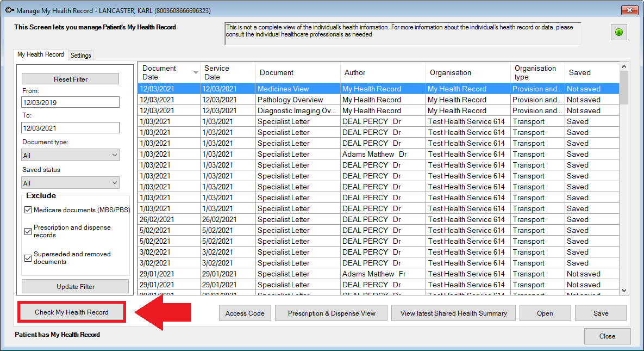
Task: Click the scrollbar up arrow
Action: click(624, 66)
